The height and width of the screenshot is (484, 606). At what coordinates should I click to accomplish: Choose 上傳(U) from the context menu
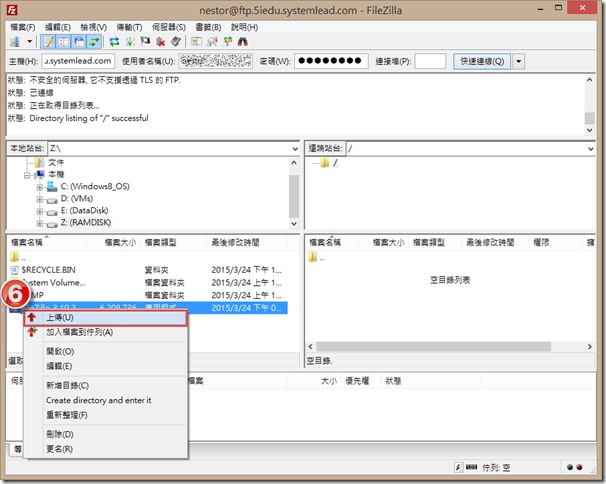(x=106, y=318)
